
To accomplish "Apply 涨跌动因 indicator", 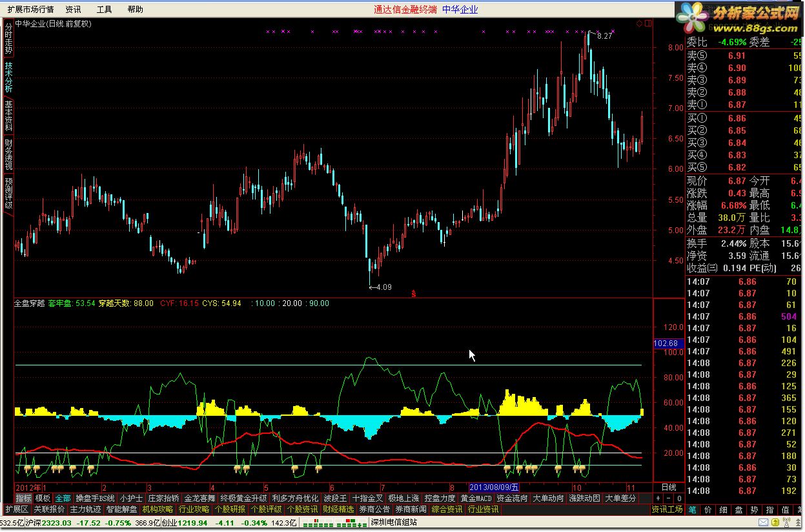I will point(585,498).
